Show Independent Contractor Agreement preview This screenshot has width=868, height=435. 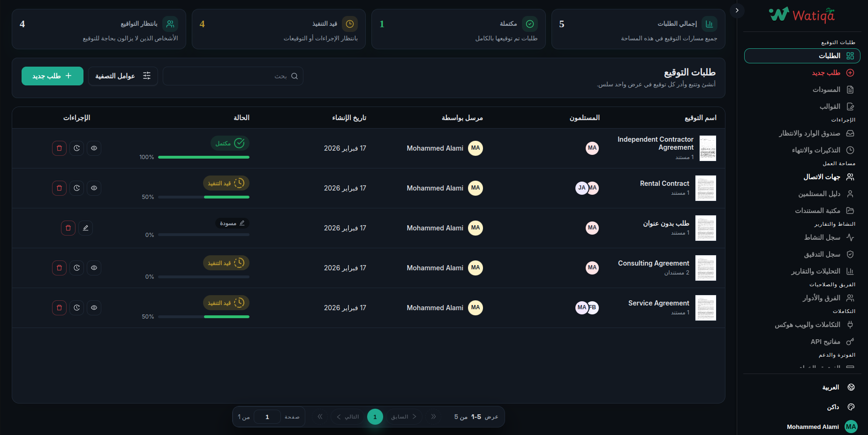(x=94, y=148)
